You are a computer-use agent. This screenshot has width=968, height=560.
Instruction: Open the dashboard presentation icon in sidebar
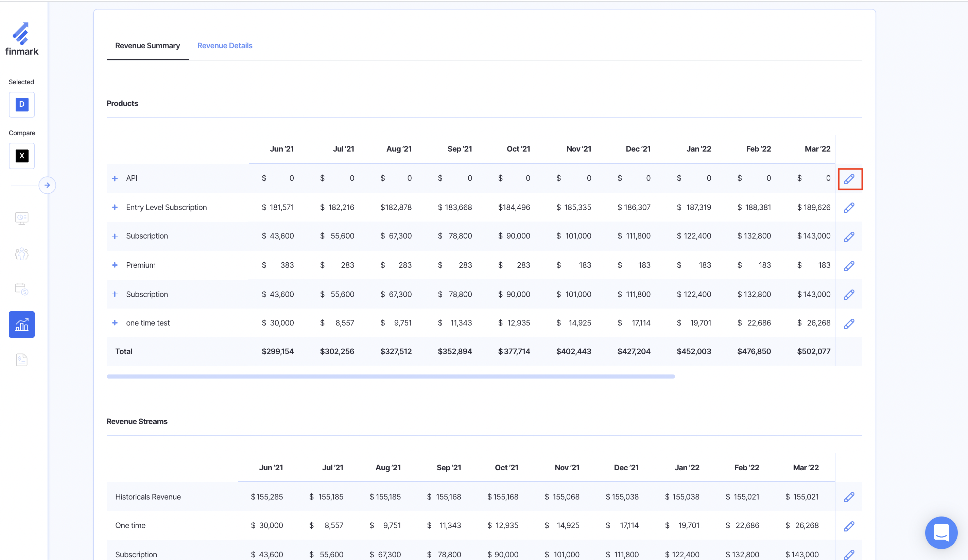21,218
